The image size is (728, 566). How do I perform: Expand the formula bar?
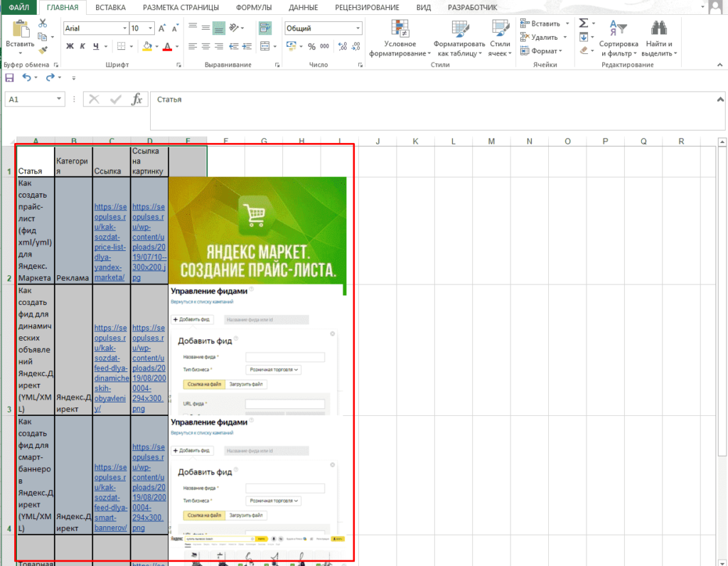(x=720, y=99)
